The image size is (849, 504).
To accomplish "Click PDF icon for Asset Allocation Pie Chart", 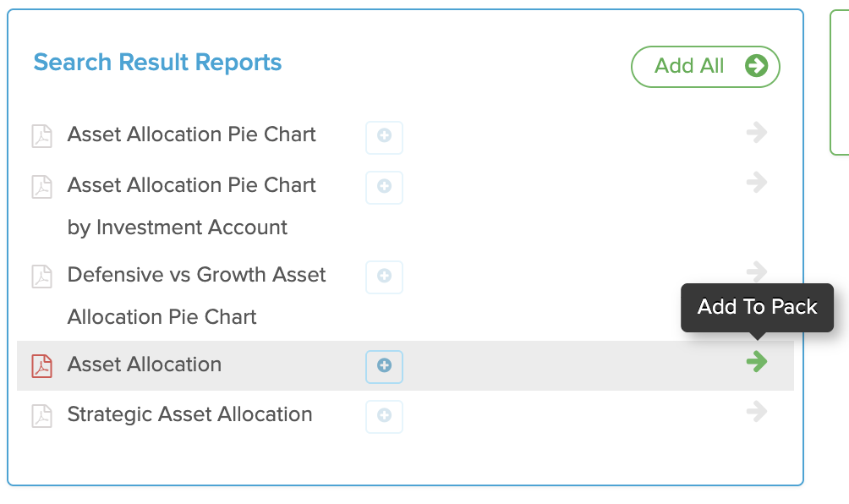I will [41, 136].
